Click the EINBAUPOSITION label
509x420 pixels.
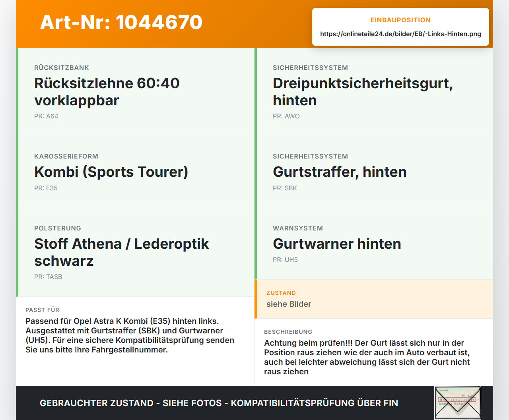400,20
